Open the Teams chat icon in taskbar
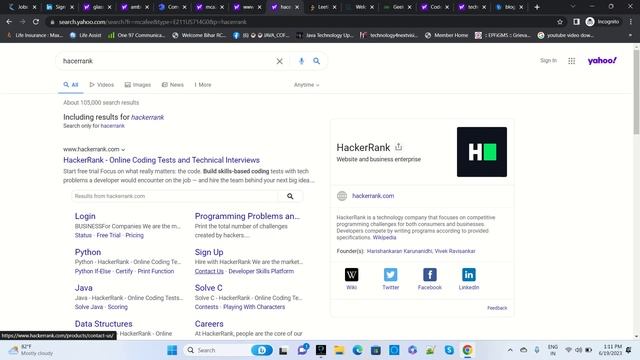 tap(302, 350)
